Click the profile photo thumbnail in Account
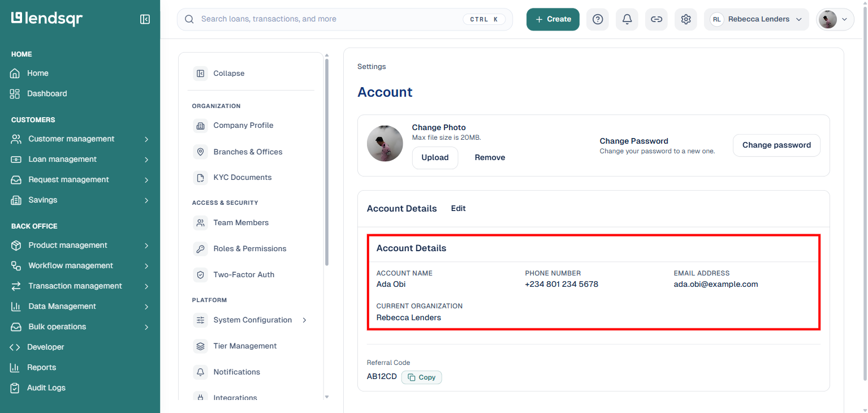This screenshot has height=413, width=868. click(385, 144)
